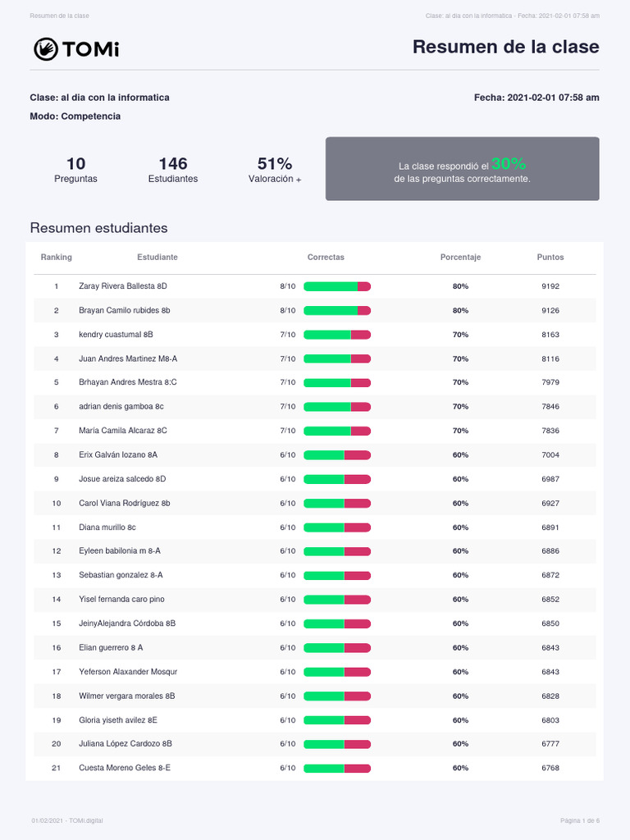Viewport: 630px width, 840px height.
Task: Click the Puntos column header
Action: coord(550,258)
